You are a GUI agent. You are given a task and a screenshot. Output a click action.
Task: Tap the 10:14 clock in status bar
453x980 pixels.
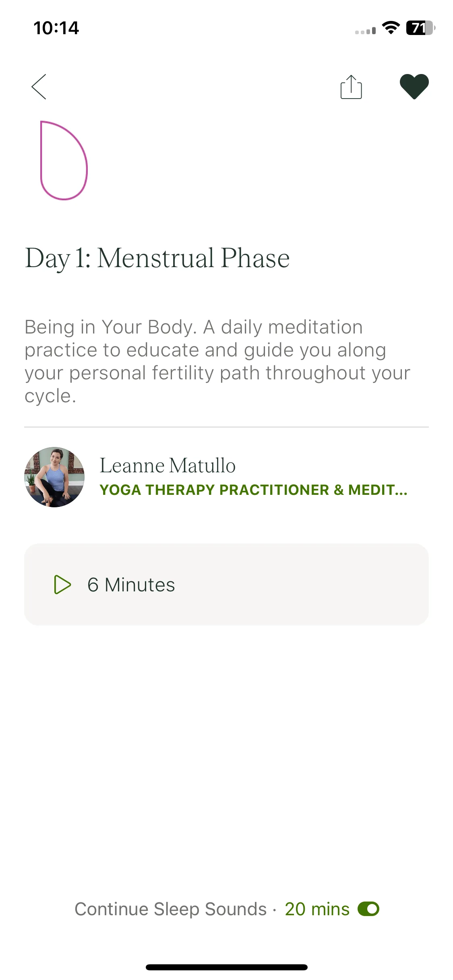[56, 28]
